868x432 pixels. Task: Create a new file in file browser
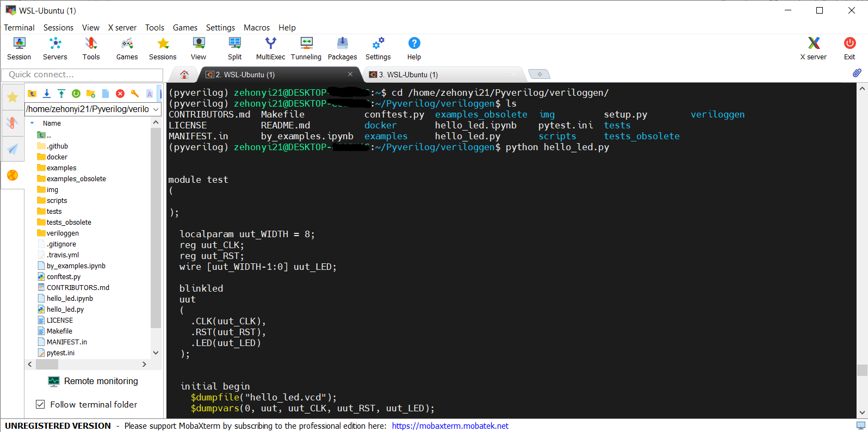pyautogui.click(x=106, y=94)
